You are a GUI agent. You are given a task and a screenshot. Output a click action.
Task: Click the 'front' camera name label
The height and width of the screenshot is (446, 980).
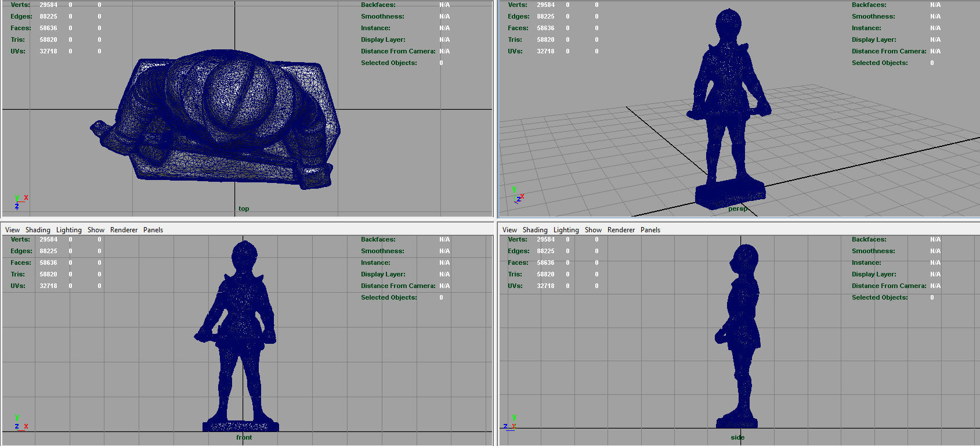coord(244,437)
